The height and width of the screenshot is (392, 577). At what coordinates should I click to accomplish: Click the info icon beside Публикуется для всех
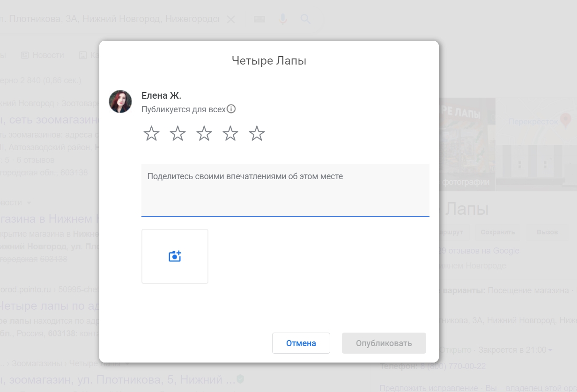(231, 109)
